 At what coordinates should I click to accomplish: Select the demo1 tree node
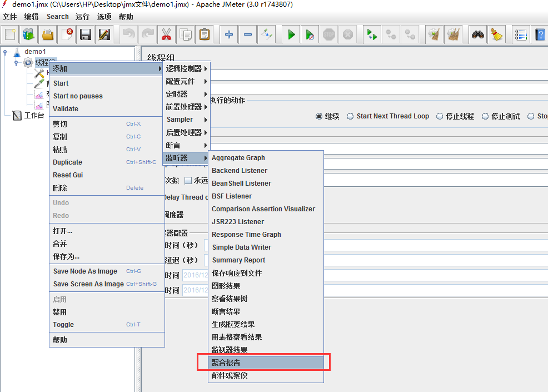coord(35,52)
